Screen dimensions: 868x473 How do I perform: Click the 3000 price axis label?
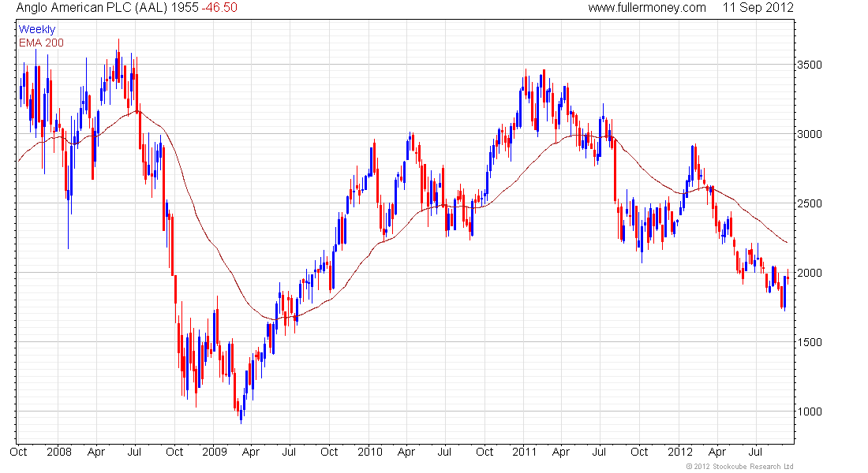[809, 134]
